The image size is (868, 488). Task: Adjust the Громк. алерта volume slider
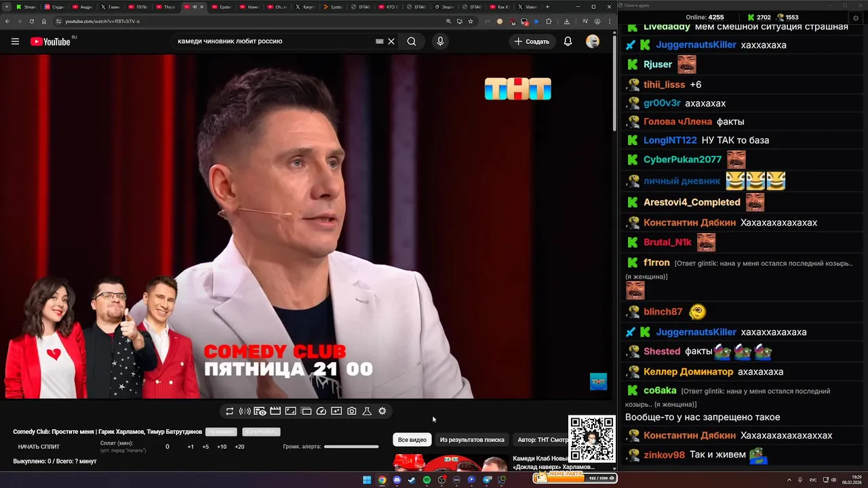(351, 447)
